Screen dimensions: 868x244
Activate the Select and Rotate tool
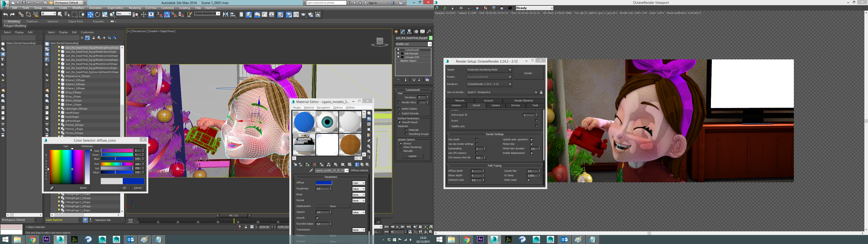(97, 14)
